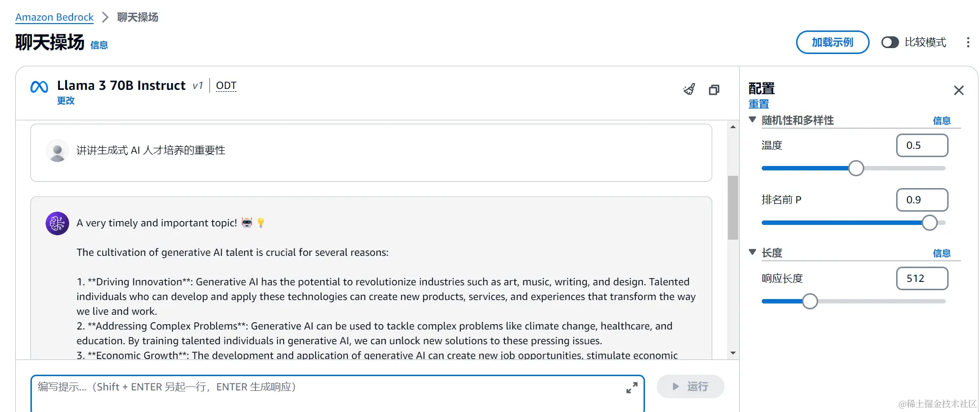Close the configuration panel

pyautogui.click(x=958, y=90)
